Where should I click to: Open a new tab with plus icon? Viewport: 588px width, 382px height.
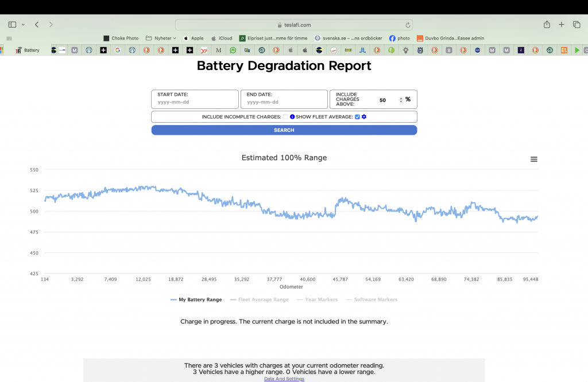click(x=562, y=25)
